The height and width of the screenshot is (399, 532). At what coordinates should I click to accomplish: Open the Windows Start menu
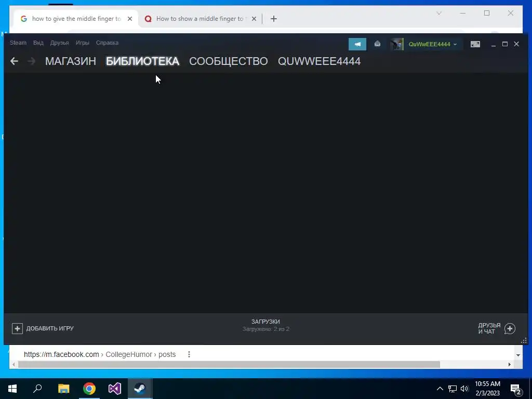tap(12, 389)
